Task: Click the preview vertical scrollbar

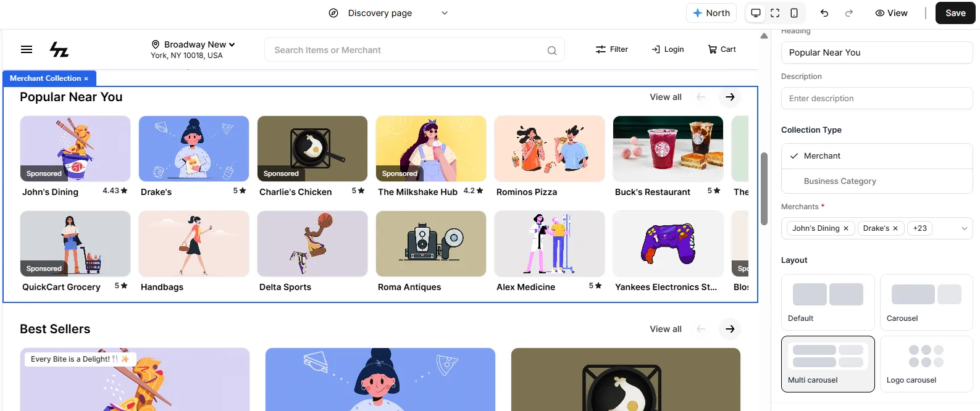Action: point(764,188)
